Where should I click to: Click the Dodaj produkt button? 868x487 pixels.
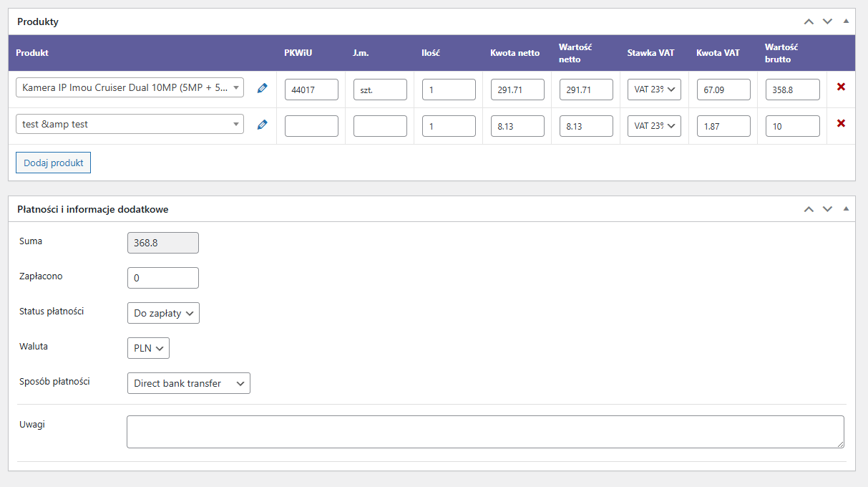tap(53, 163)
